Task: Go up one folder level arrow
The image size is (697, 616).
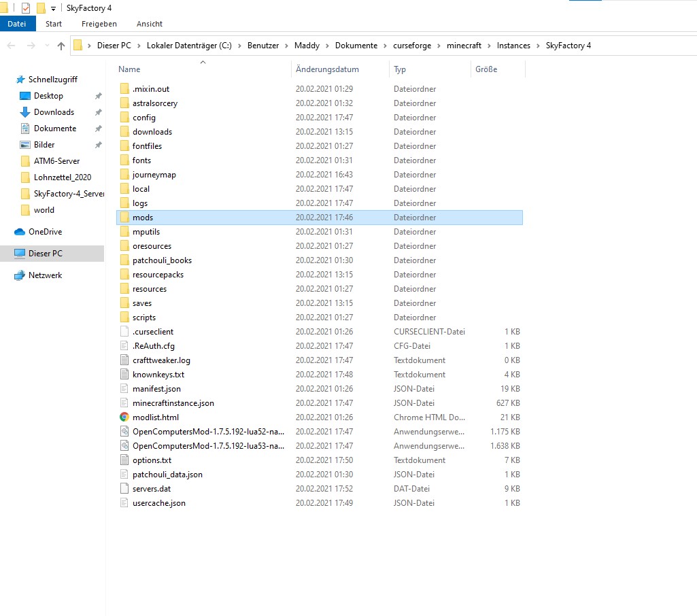Action: click(x=61, y=46)
